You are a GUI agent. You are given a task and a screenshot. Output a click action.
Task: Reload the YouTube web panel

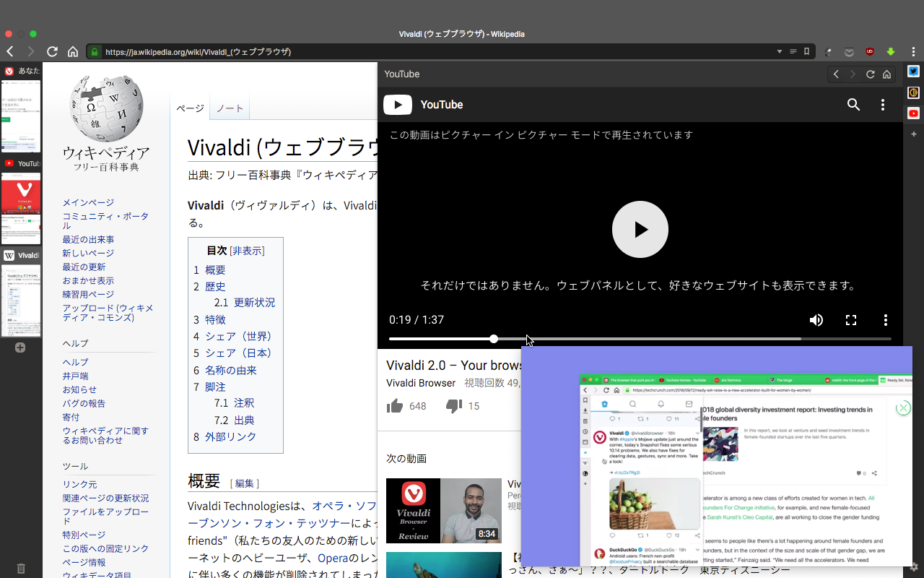click(871, 74)
